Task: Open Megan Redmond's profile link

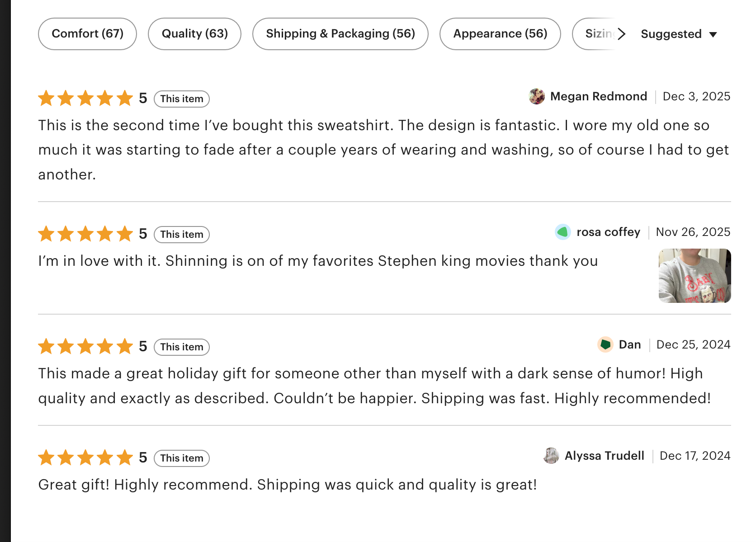Action: (x=598, y=96)
